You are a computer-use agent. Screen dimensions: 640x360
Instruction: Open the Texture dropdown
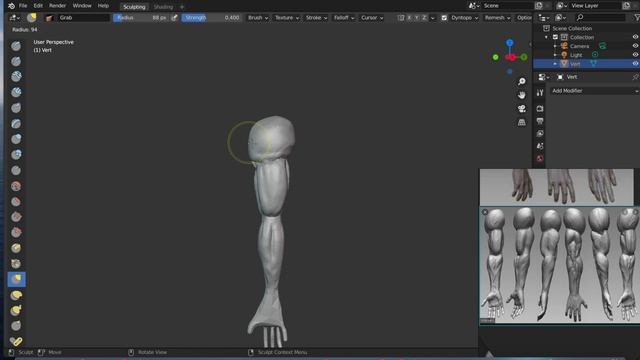pyautogui.click(x=287, y=18)
